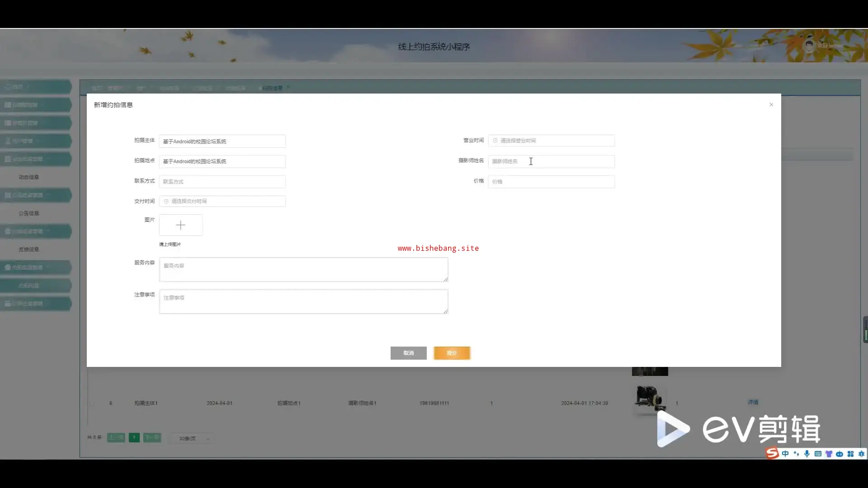This screenshot has width=868, height=488.
Task: Click the toolbox grid icon in IME toolbar
Action: point(850,454)
